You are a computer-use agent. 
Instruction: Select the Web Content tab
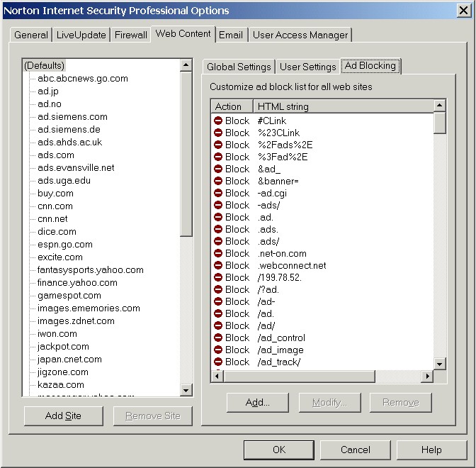coord(183,34)
